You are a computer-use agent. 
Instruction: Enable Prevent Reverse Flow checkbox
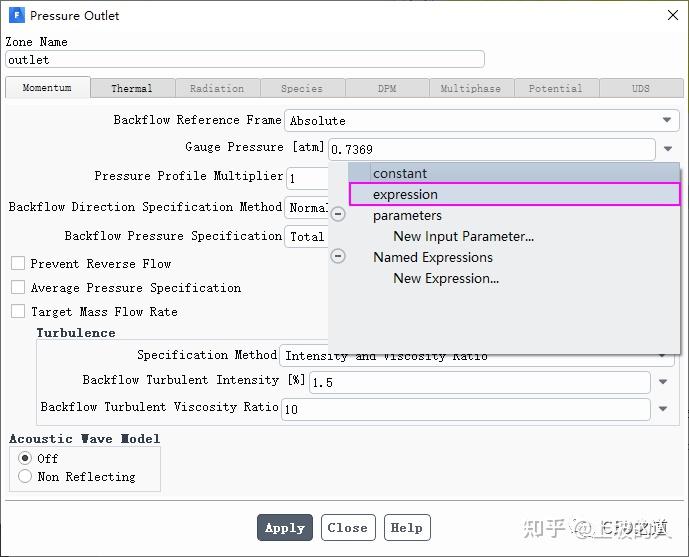[x=18, y=264]
